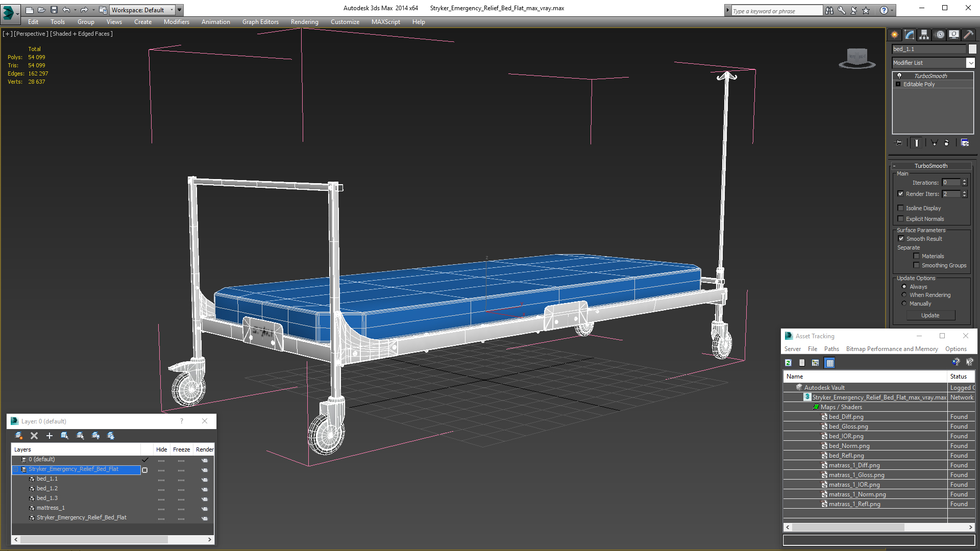
Task: Remove modifier from the stack icon
Action: pyautogui.click(x=947, y=143)
